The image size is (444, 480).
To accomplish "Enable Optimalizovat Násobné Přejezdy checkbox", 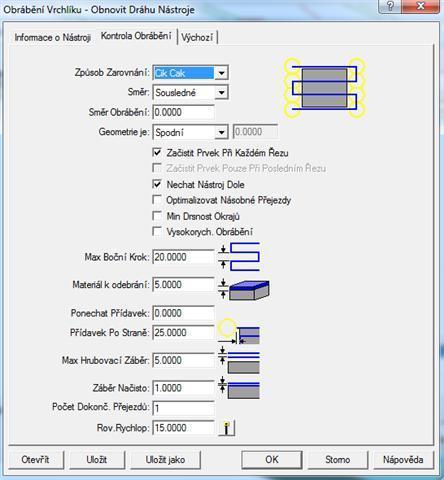I will [x=157, y=200].
